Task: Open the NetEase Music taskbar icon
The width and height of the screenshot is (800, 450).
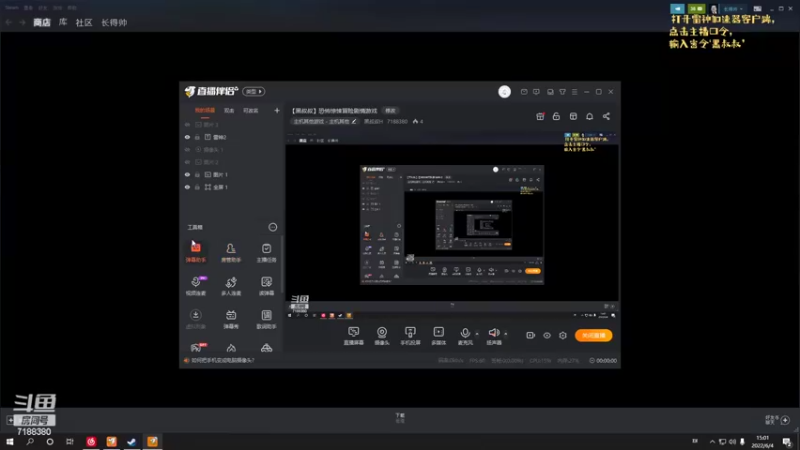Action: point(91,442)
